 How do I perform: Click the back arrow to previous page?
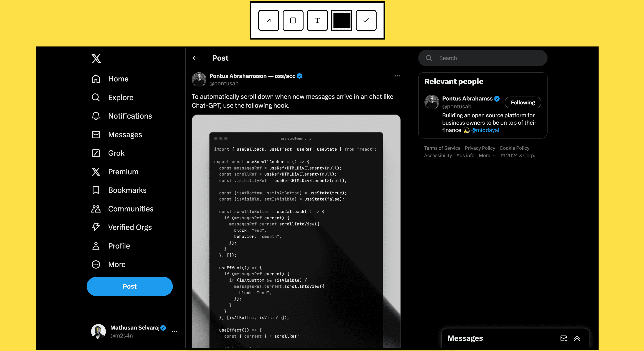pyautogui.click(x=195, y=58)
